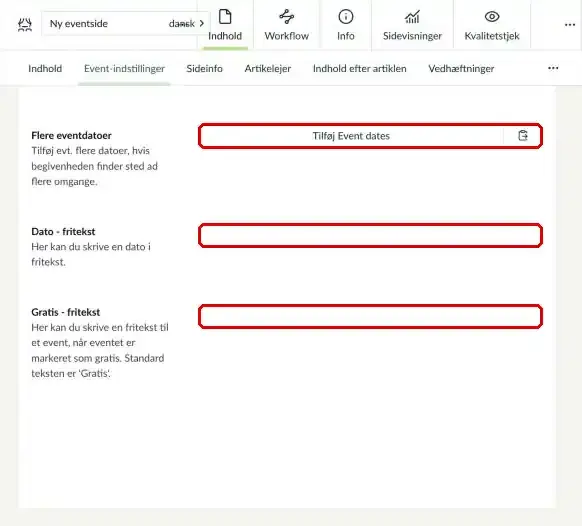Switch to the Event-indstillinger tab
This screenshot has height=526, width=582.
coord(124,69)
